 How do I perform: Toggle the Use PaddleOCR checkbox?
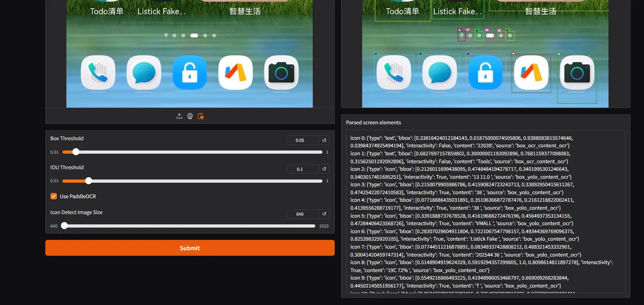[54, 196]
